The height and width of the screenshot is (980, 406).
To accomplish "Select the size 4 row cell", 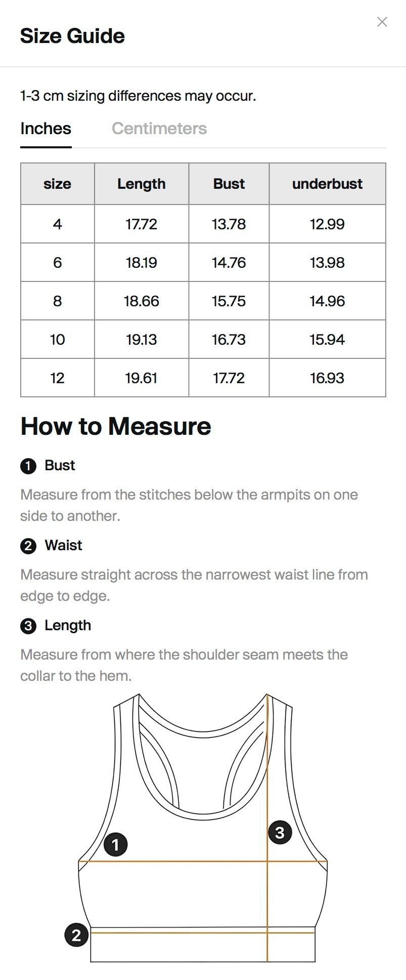I will tap(58, 224).
